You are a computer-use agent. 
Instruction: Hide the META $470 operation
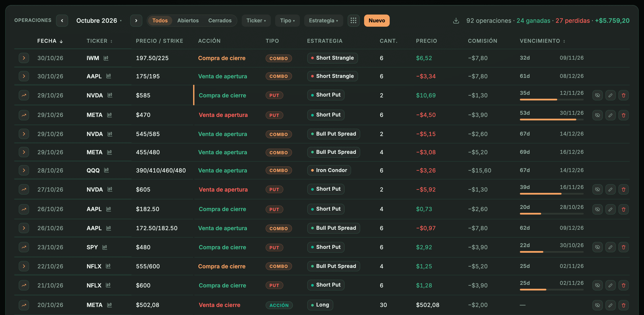(598, 115)
